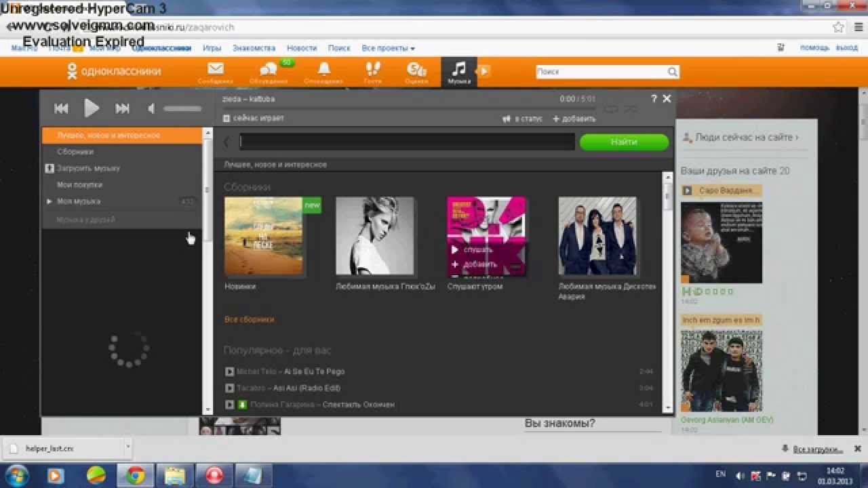Open the Музыка note tab
868x488 pixels.
(459, 72)
